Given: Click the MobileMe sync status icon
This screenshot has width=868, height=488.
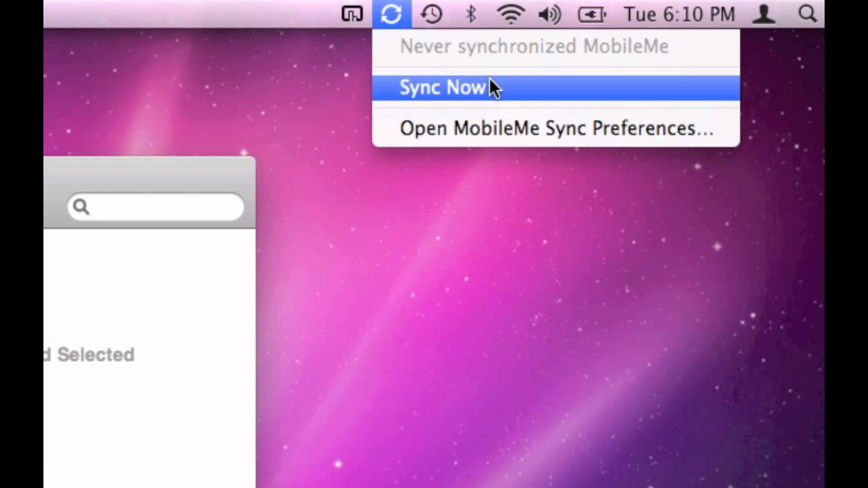Looking at the screenshot, I should point(391,14).
